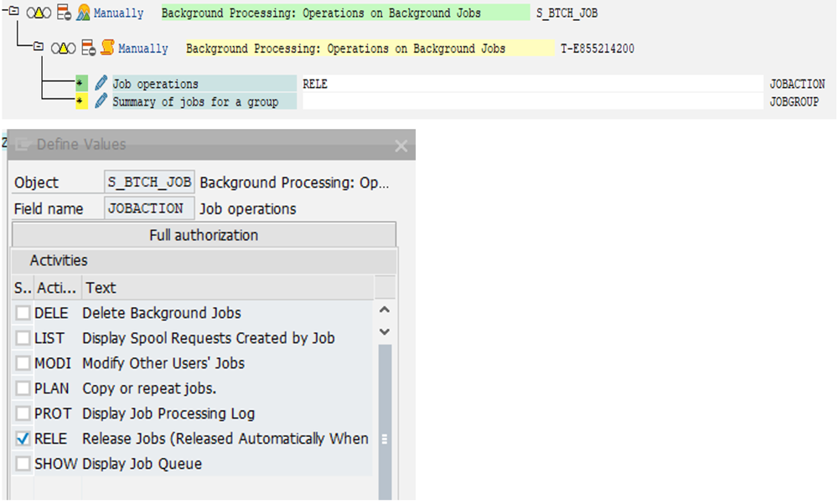Click the Manually status in T-E855214200 row

[x=143, y=49]
